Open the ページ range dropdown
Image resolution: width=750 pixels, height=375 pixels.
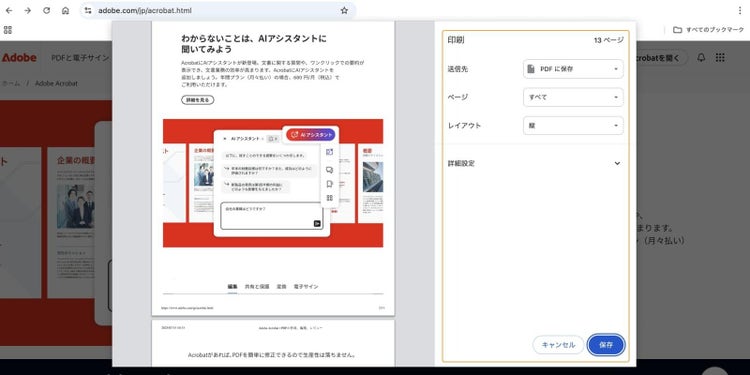(x=573, y=97)
